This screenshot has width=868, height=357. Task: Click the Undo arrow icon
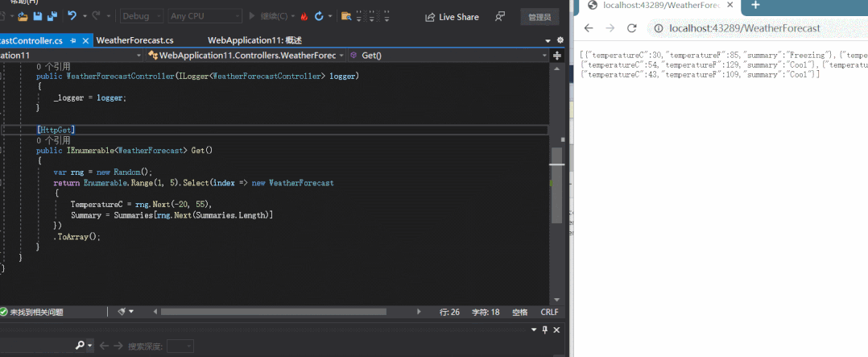click(72, 16)
